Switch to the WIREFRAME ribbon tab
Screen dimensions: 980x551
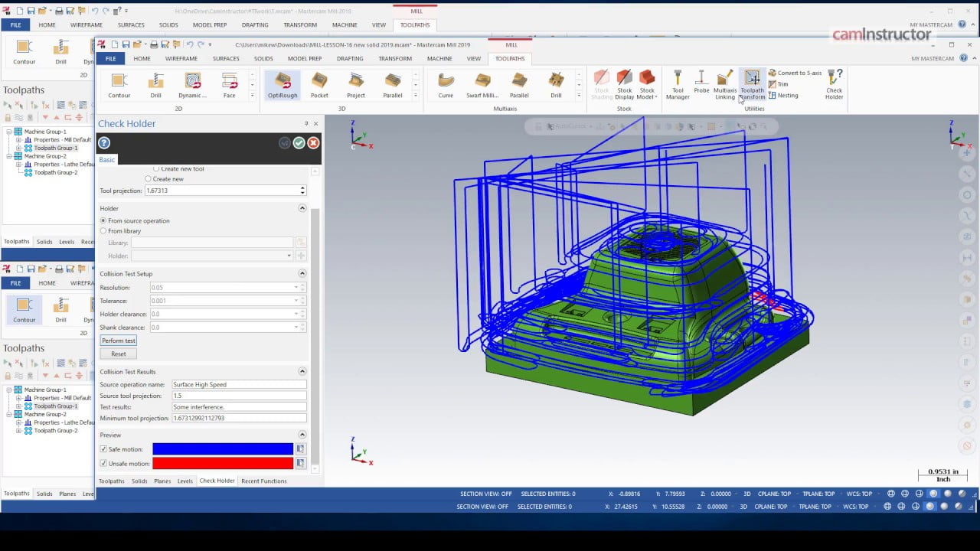[x=181, y=59]
